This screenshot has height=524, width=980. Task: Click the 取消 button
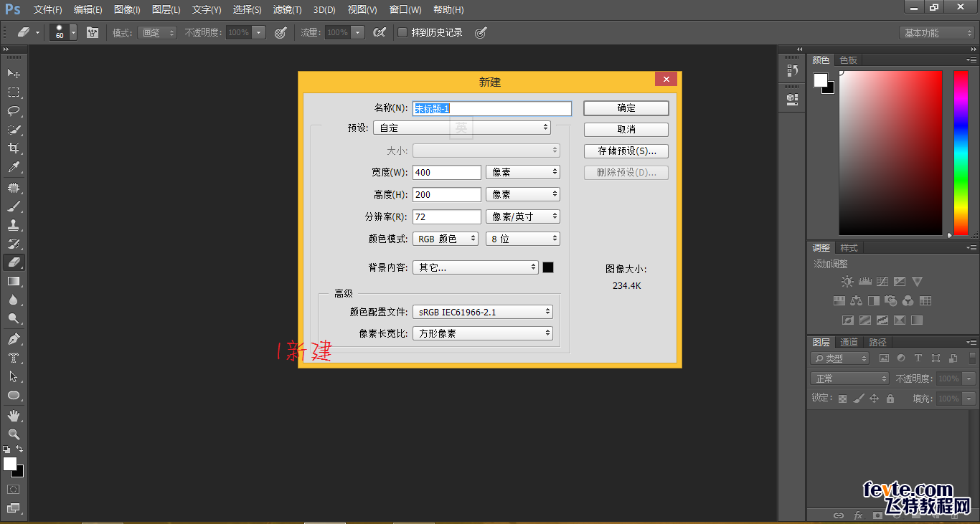point(626,130)
